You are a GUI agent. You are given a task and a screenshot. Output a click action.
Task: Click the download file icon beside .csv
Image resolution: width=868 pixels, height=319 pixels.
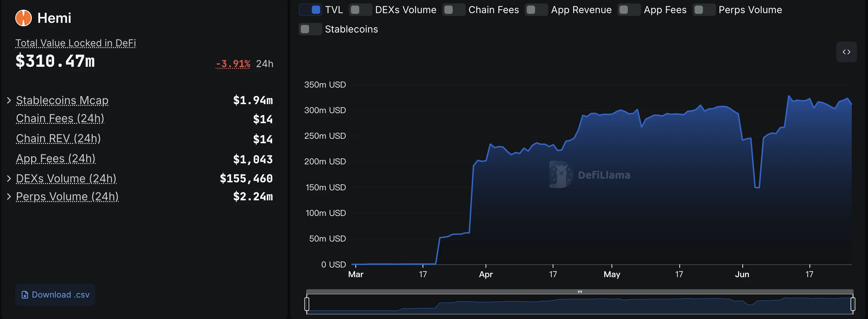click(25, 295)
